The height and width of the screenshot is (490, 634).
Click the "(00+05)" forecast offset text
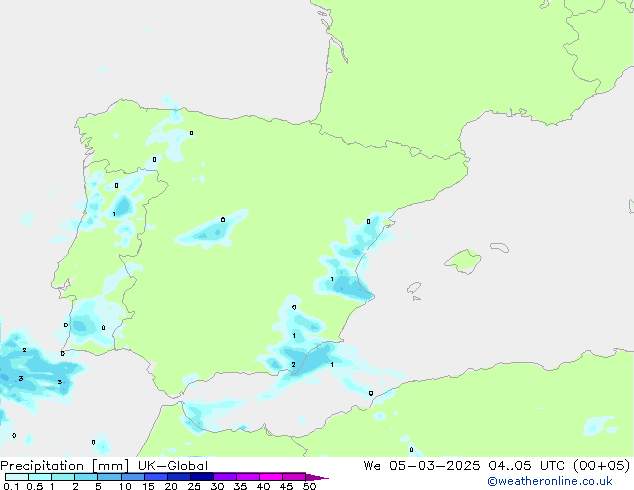602,466
